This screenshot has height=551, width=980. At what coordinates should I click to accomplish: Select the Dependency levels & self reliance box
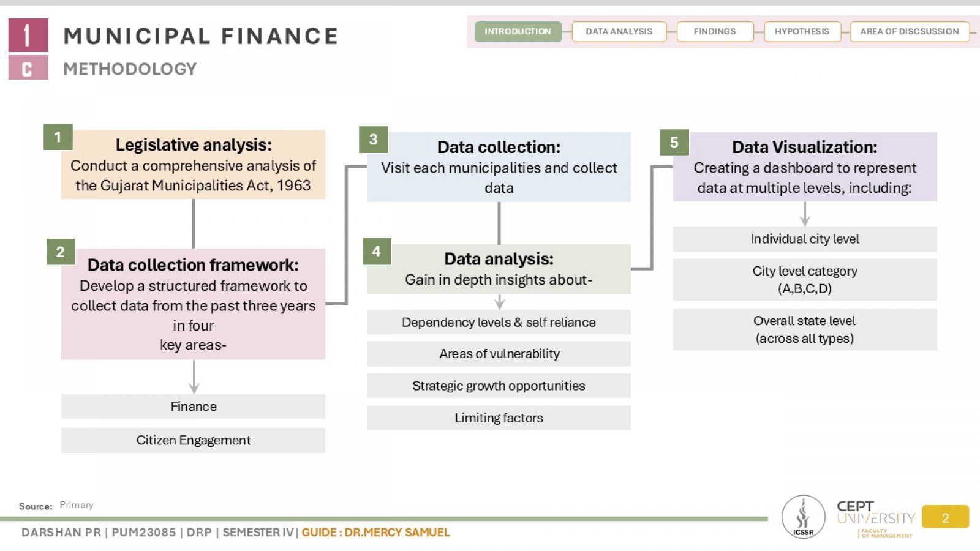(499, 322)
